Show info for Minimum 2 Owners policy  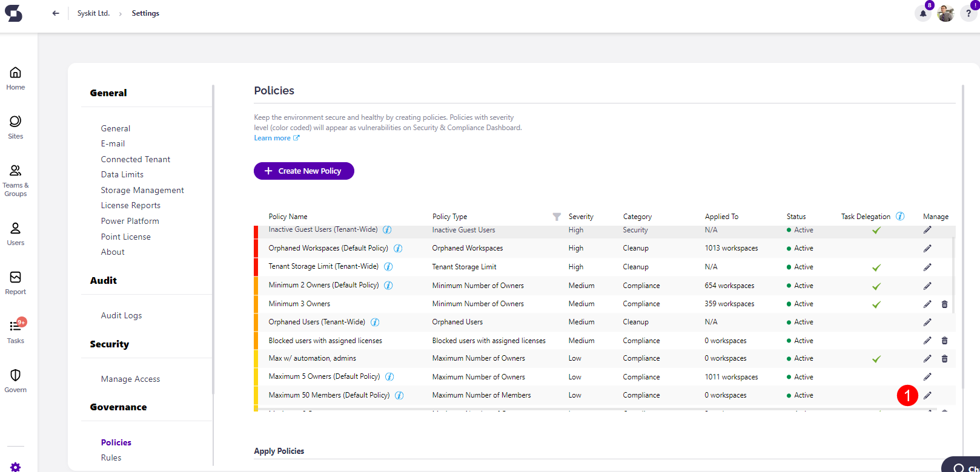pos(388,285)
